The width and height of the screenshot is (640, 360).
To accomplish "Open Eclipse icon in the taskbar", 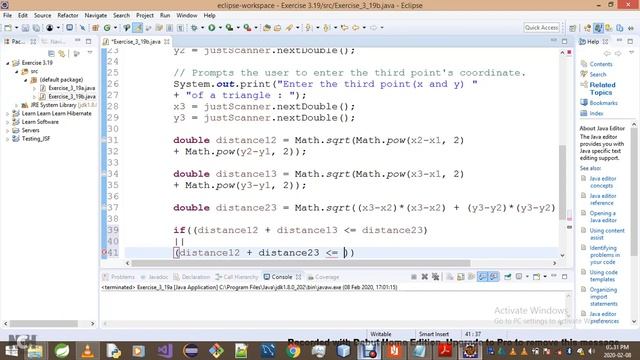I will coord(191,351).
